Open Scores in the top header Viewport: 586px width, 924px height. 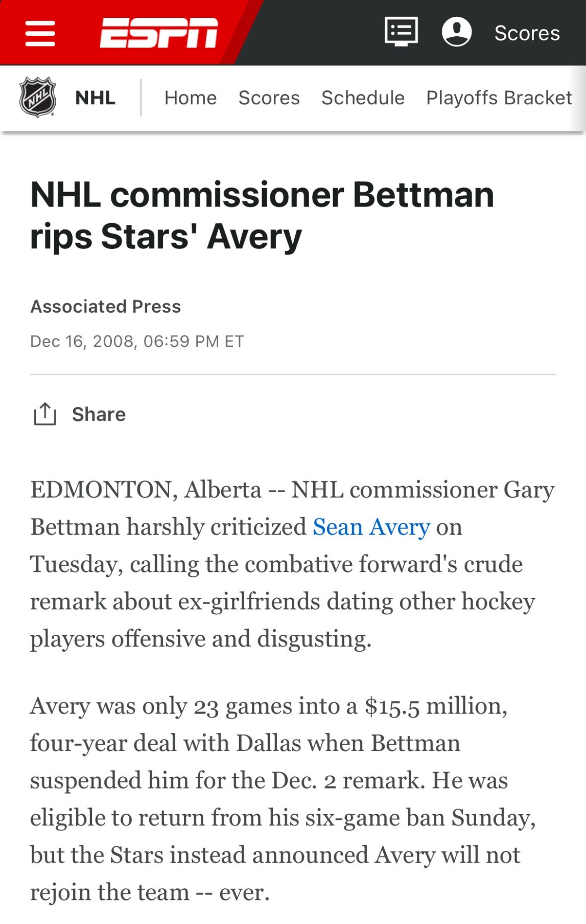527,33
